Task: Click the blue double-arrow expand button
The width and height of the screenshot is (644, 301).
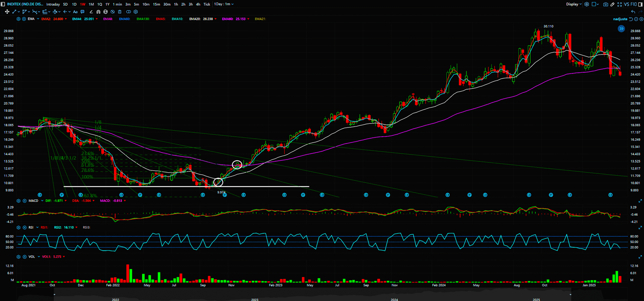Action: pos(621,29)
